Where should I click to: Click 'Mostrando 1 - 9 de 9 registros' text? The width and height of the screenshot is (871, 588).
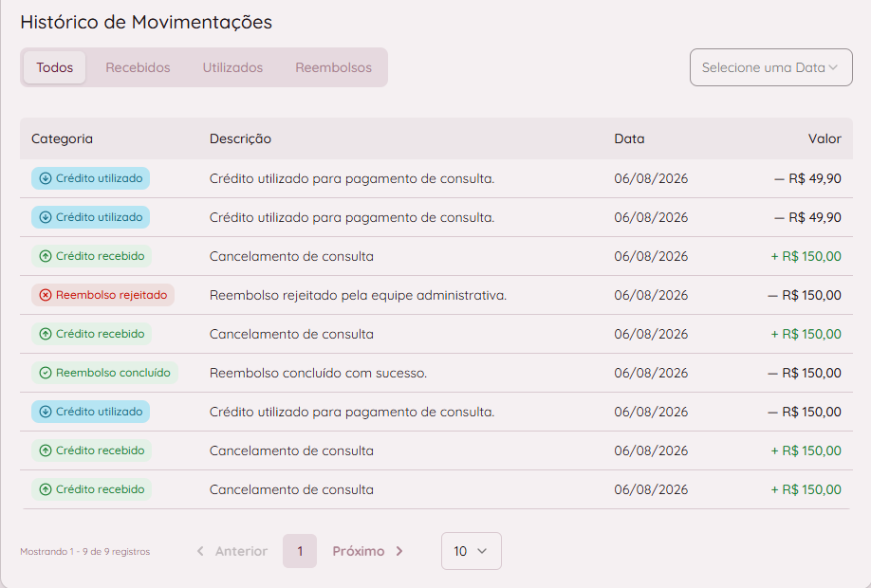(x=85, y=551)
